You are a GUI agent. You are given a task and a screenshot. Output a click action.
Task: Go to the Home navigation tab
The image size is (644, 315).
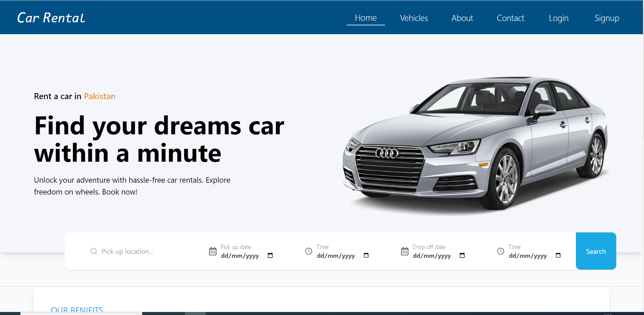tap(366, 18)
